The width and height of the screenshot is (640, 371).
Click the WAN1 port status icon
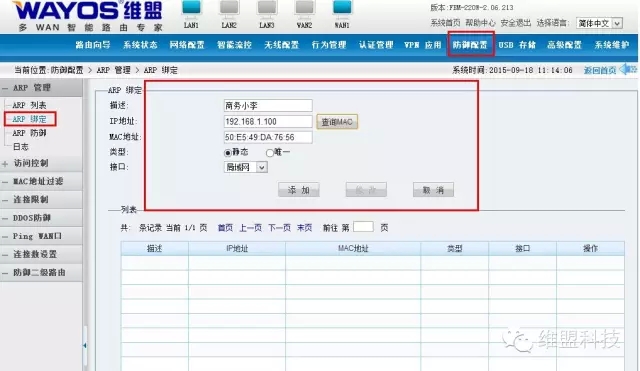pos(342,9)
